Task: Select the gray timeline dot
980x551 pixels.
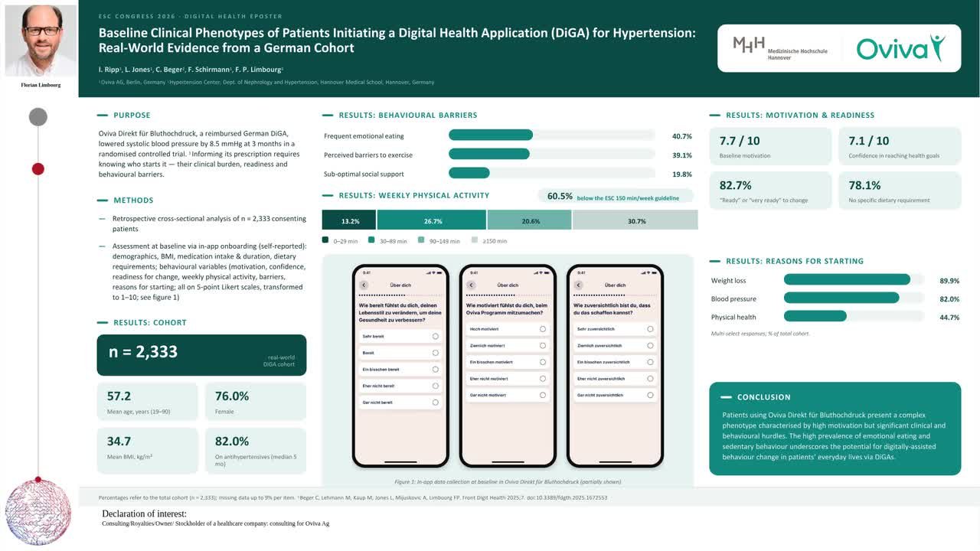Action: click(38, 117)
